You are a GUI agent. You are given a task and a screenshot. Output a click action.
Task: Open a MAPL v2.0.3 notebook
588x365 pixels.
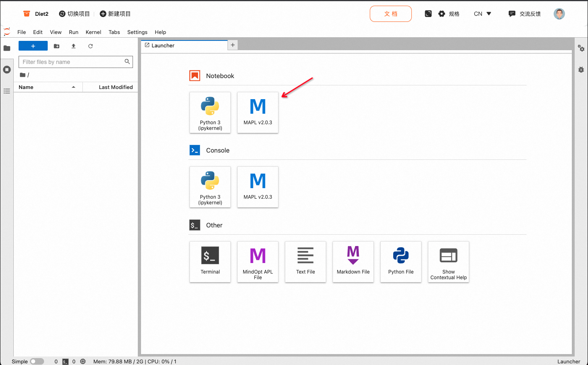point(258,112)
